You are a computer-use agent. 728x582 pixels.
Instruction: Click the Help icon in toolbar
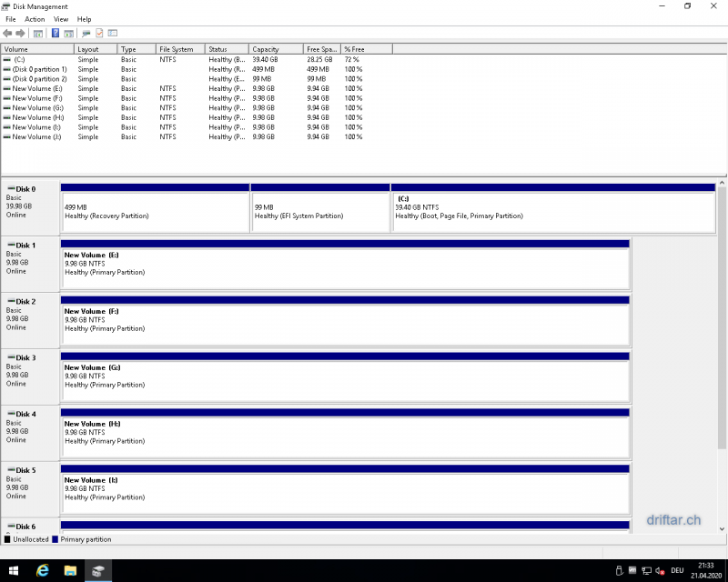click(56, 33)
